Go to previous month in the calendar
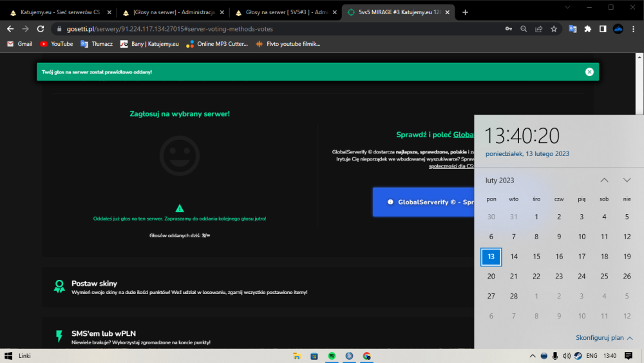 [604, 180]
